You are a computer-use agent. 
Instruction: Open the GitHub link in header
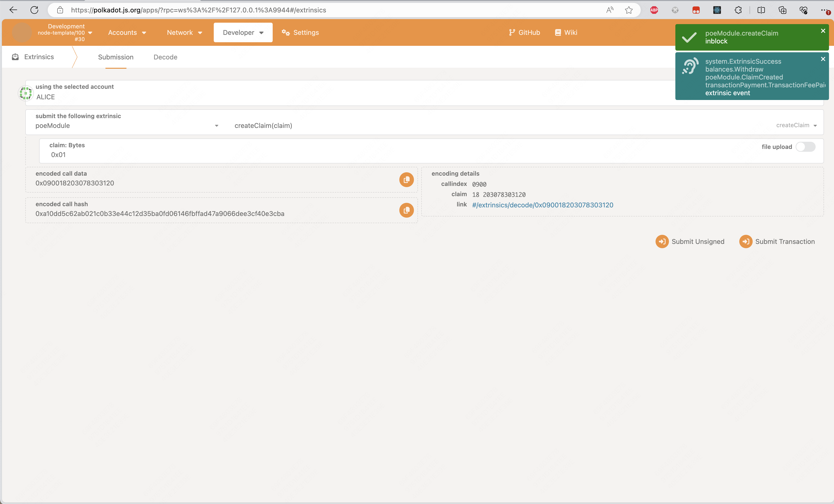[524, 32]
